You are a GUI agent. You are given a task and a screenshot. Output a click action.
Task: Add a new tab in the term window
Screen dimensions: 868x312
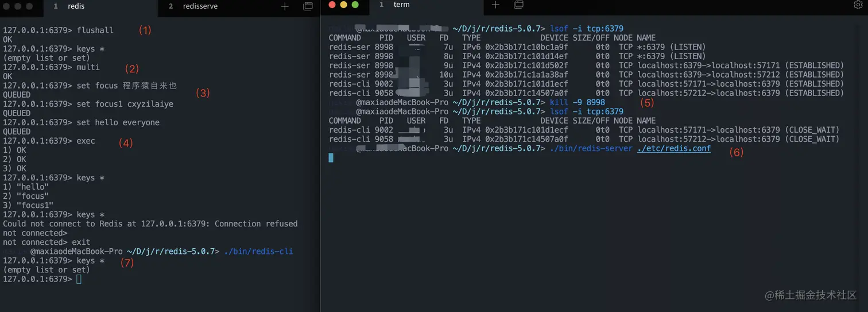(496, 5)
